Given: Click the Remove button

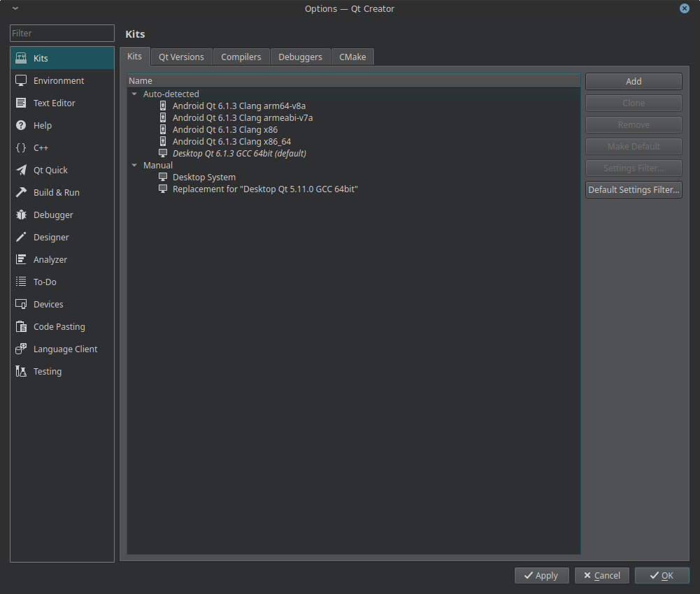Looking at the screenshot, I should pos(634,125).
